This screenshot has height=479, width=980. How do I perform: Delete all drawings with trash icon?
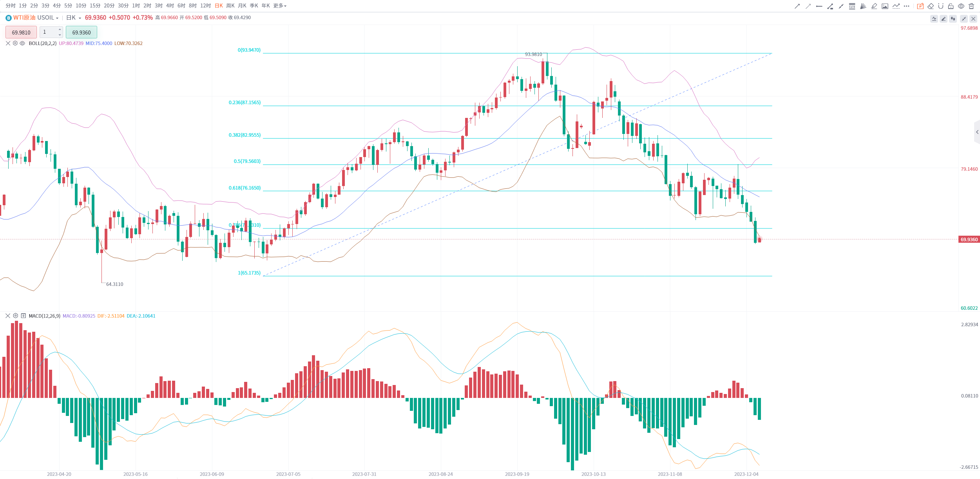(x=971, y=6)
